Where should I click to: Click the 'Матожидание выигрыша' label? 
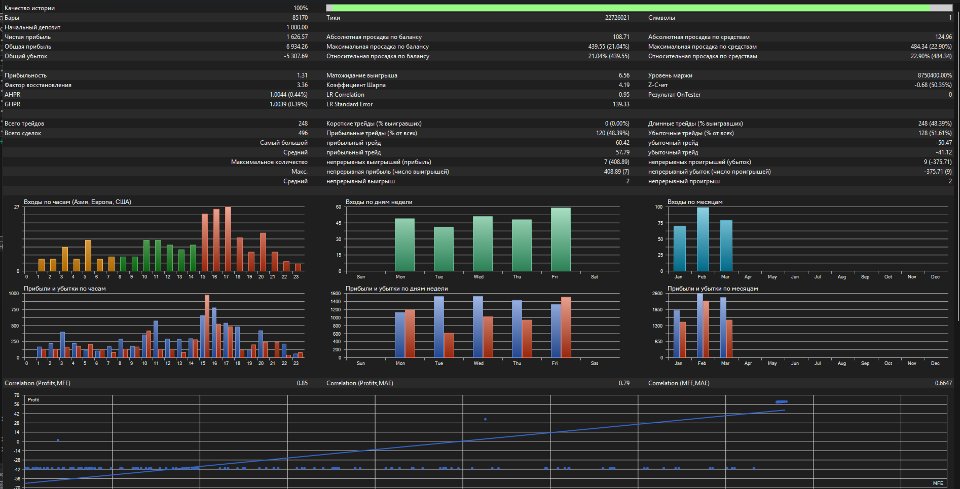pyautogui.click(x=362, y=75)
